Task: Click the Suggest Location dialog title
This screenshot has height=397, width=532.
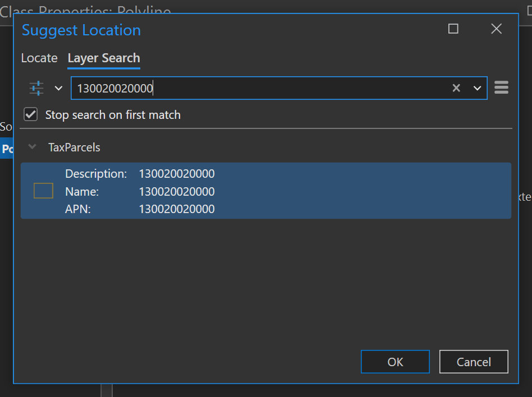Action: (x=81, y=30)
